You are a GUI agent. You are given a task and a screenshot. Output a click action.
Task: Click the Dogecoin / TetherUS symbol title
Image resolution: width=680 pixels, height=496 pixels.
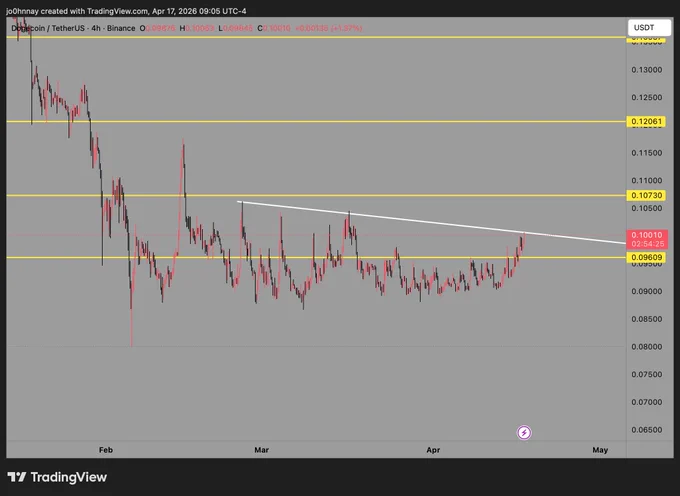point(73,28)
